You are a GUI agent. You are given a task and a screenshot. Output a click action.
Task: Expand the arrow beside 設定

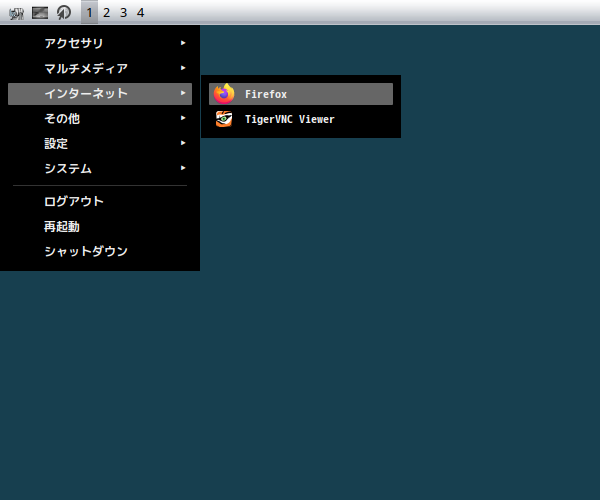(x=183, y=143)
